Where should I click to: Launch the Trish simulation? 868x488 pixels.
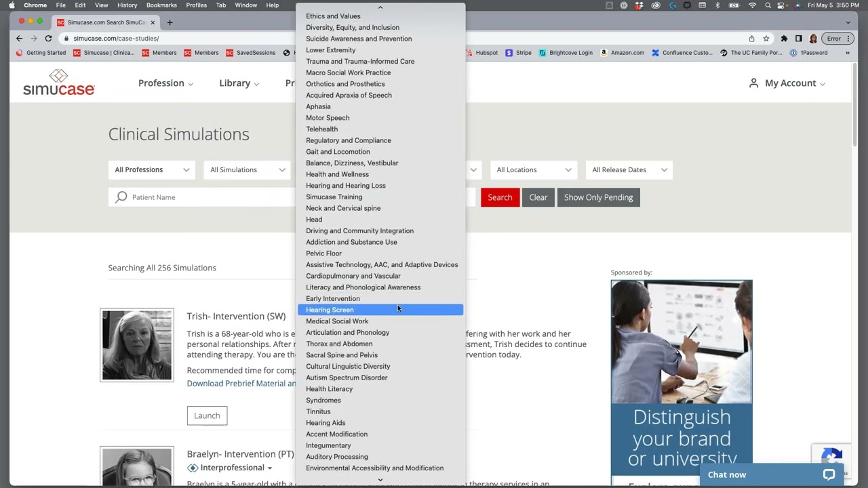point(207,415)
